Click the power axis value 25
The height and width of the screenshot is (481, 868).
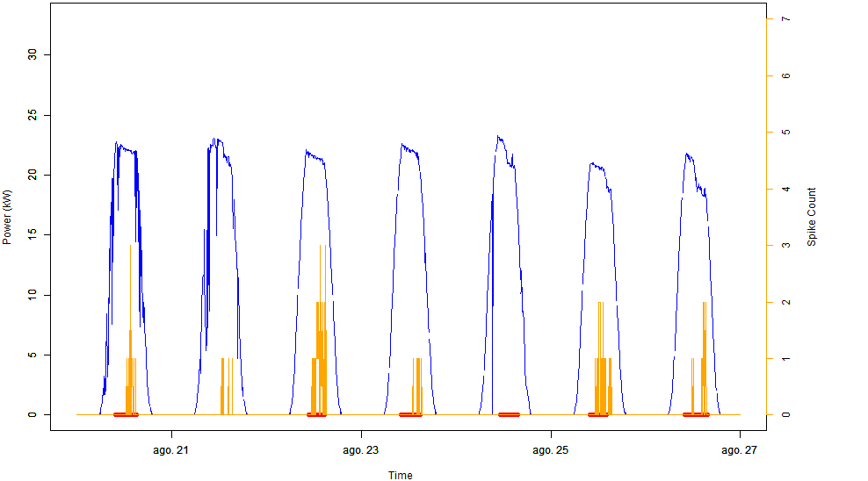click(33, 115)
